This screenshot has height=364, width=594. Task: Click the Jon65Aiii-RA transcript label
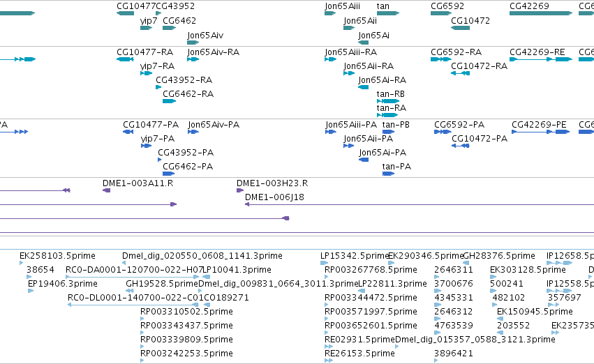(x=350, y=52)
